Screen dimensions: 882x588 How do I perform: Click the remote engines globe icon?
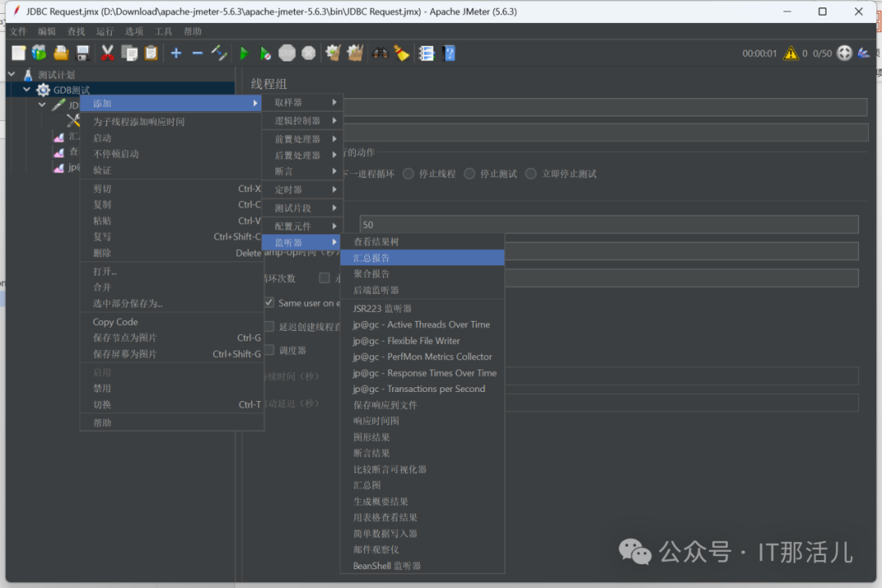tap(844, 53)
